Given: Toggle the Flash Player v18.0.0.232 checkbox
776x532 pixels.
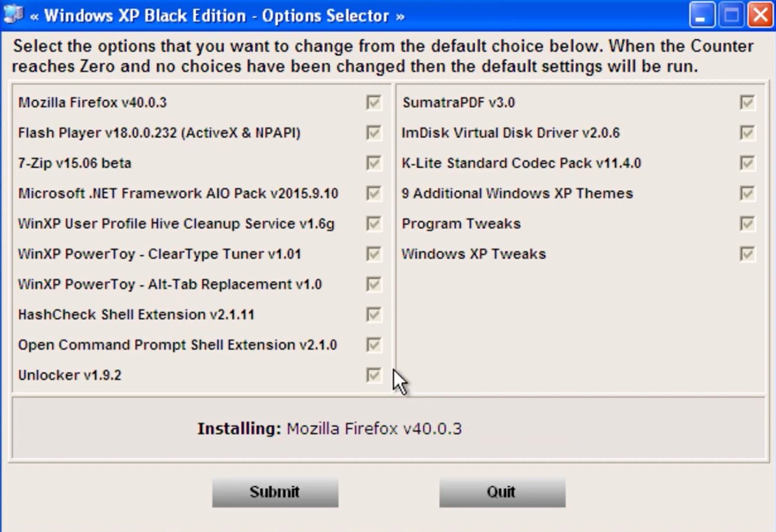Looking at the screenshot, I should (373, 133).
